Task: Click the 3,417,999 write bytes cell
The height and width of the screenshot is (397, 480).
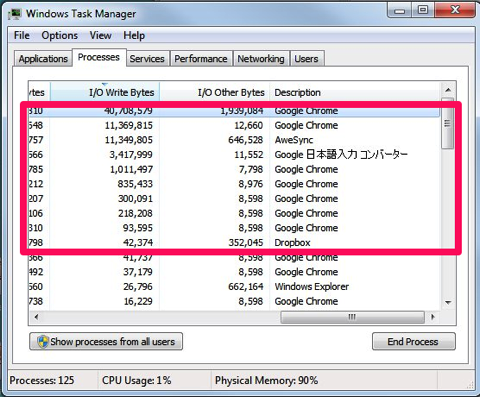Action: coord(131,155)
